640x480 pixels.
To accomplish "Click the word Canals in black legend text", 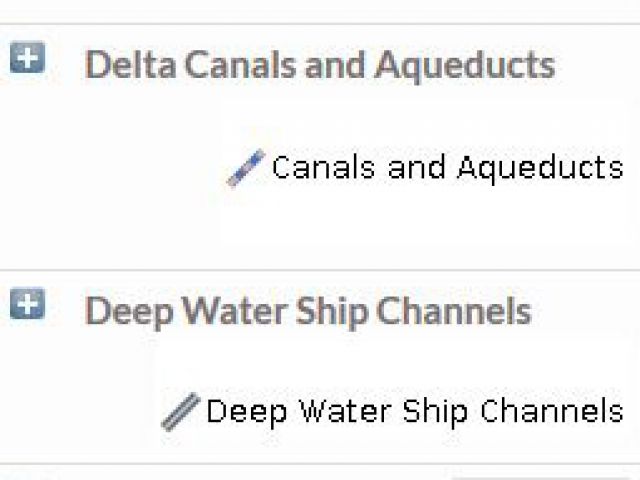I will pyautogui.click(x=323, y=167).
